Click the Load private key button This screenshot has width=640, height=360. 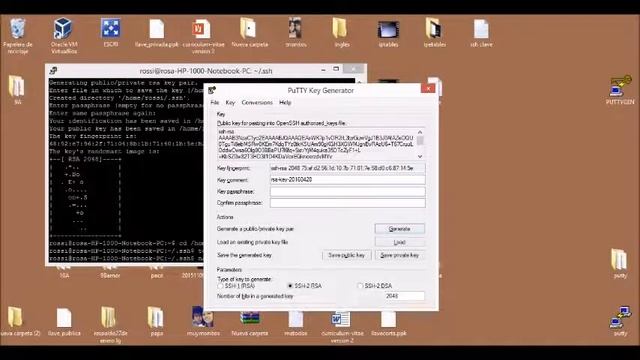point(400,242)
